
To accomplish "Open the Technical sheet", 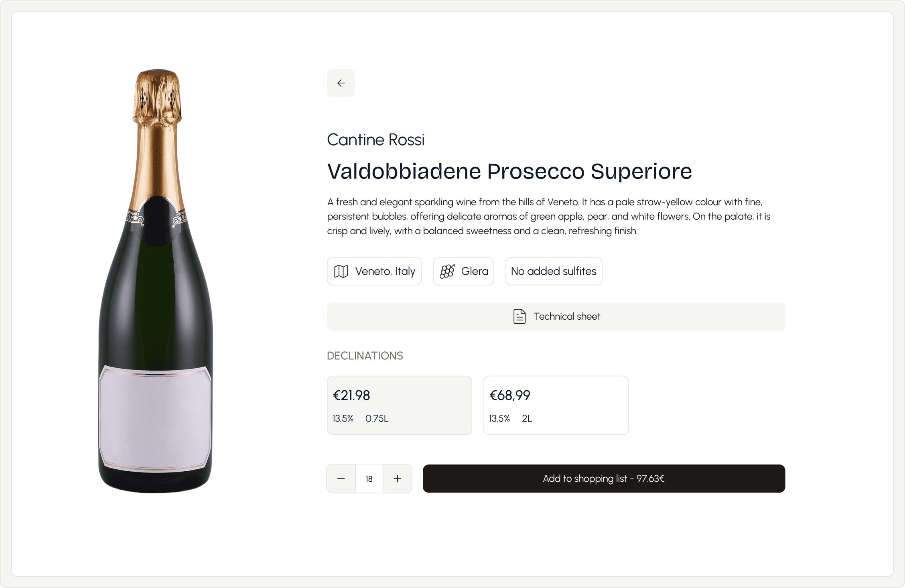I will [556, 316].
